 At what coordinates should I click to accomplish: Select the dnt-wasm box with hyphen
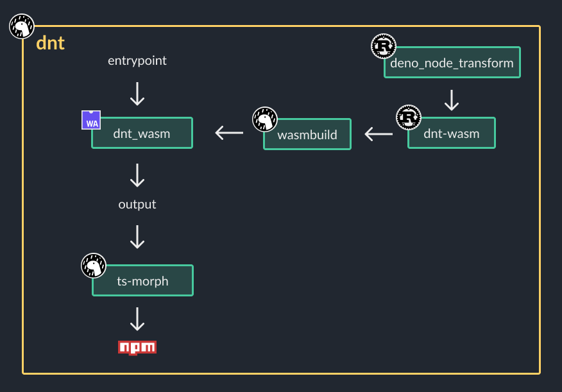click(x=452, y=133)
